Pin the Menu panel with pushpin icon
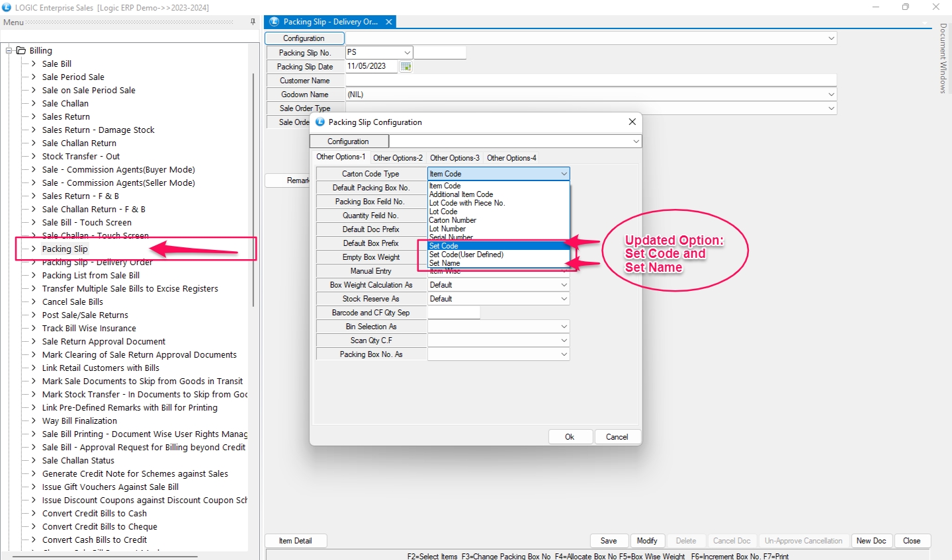The width and height of the screenshot is (952, 560). [x=253, y=22]
